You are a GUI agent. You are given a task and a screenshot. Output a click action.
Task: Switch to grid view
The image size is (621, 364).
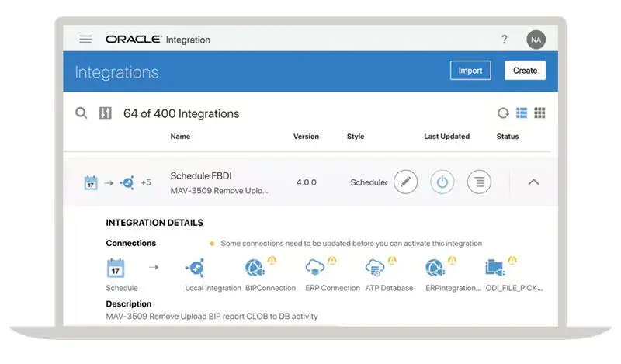tap(539, 113)
